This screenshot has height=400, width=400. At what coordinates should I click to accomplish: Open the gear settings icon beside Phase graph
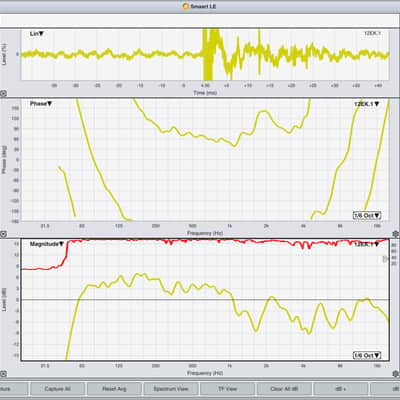395,234
